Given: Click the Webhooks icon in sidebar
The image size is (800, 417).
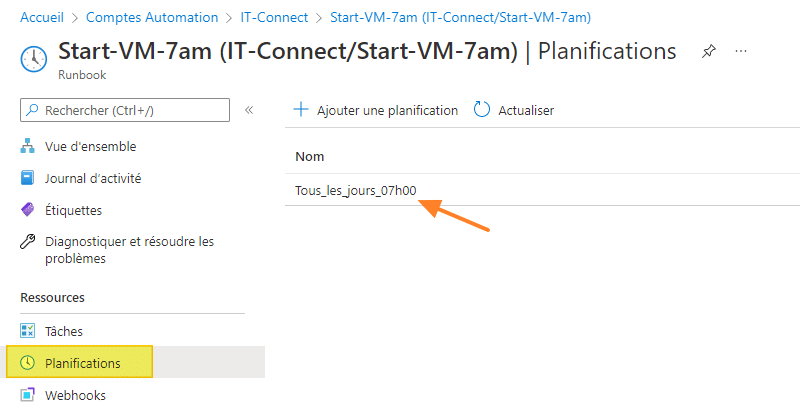Looking at the screenshot, I should pos(28,395).
